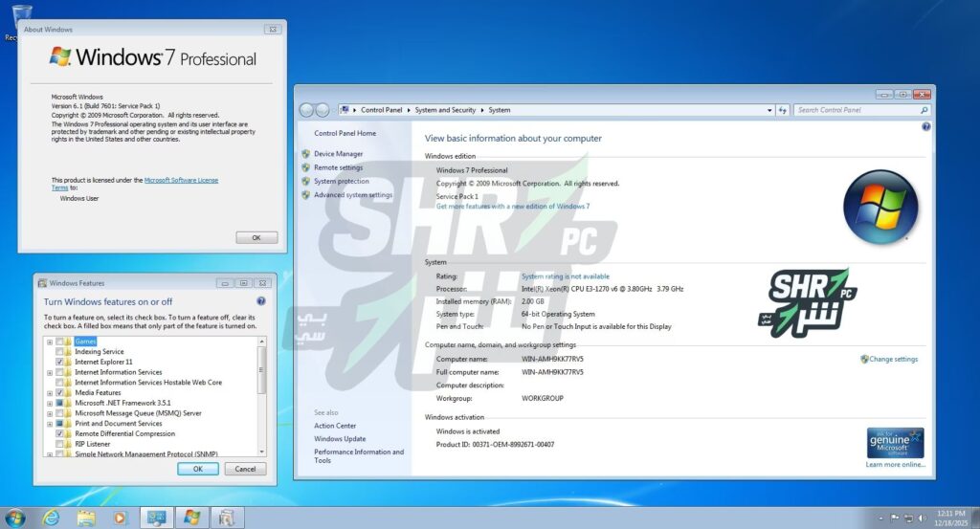Click the Forward button in the System window
The height and width of the screenshot is (529, 980).
(323, 111)
